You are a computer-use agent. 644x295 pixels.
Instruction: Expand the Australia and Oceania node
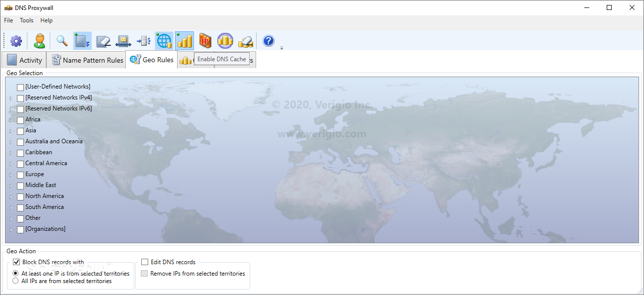[11, 142]
